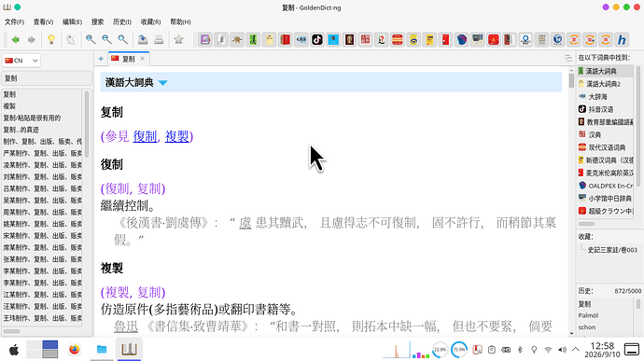644x361 pixels.
Task: Open the 收藏(R) menu
Action: click(150, 21)
